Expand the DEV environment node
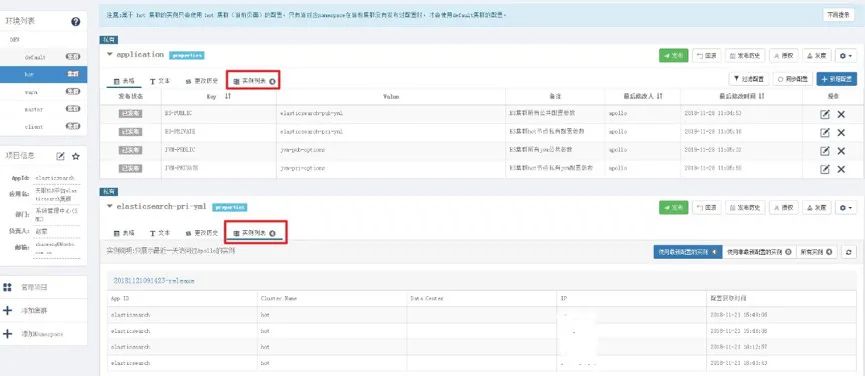Image resolution: width=865 pixels, height=376 pixels. (x=15, y=40)
